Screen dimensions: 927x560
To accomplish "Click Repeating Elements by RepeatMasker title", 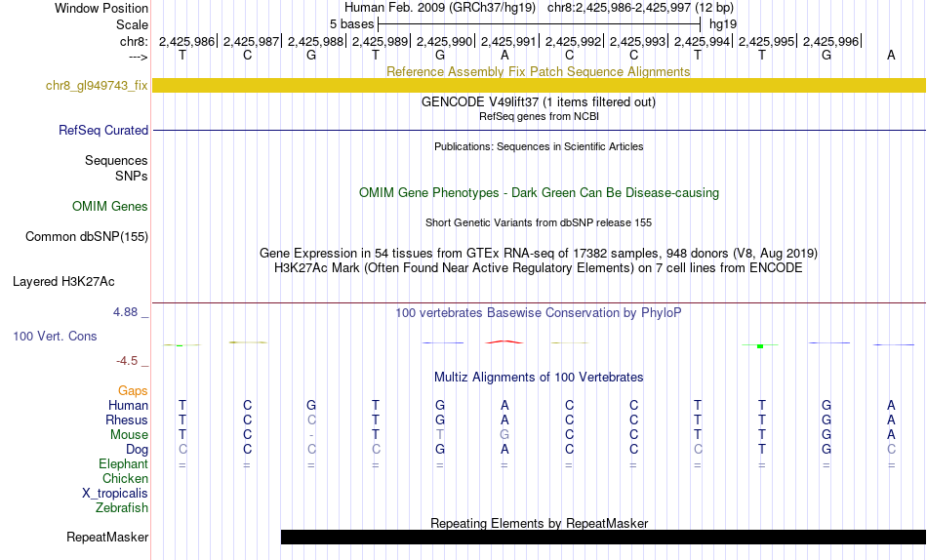I will click(540, 523).
